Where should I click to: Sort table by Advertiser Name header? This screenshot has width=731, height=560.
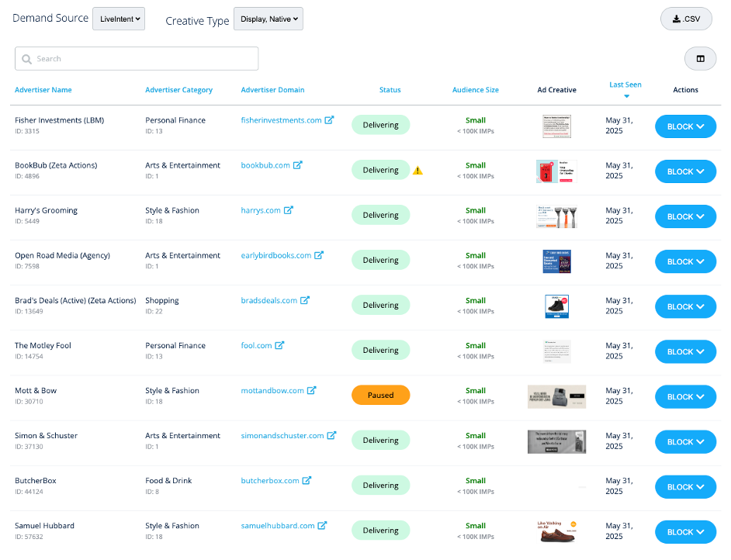point(43,90)
